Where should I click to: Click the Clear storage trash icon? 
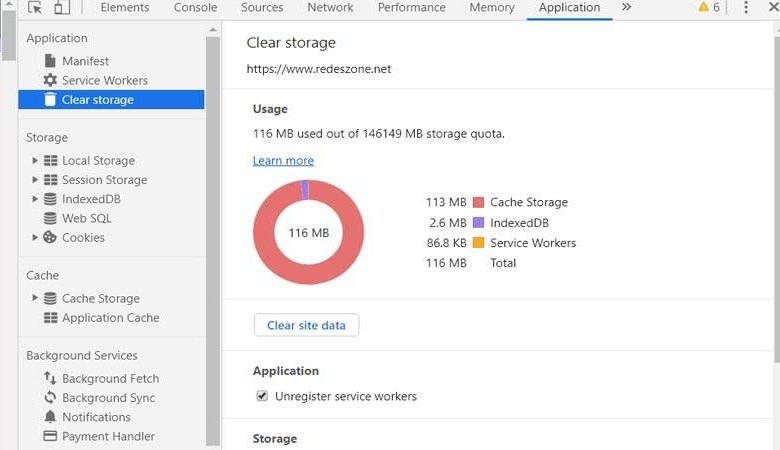point(50,99)
